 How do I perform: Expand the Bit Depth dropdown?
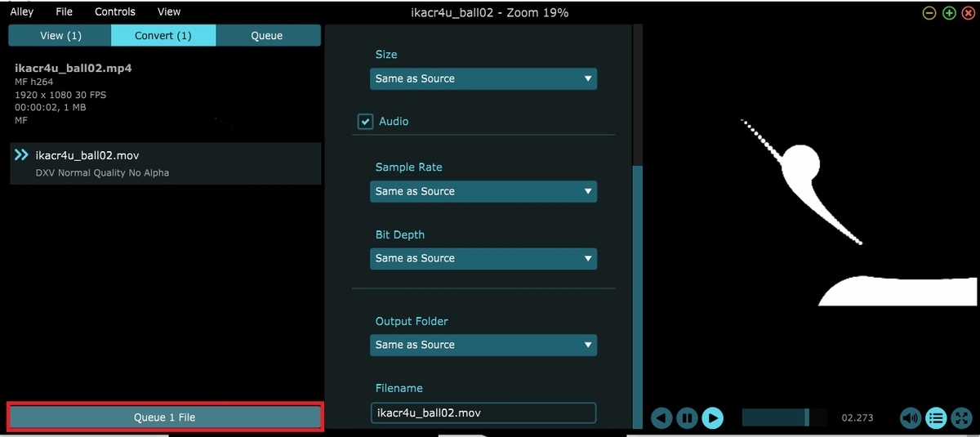pos(483,258)
